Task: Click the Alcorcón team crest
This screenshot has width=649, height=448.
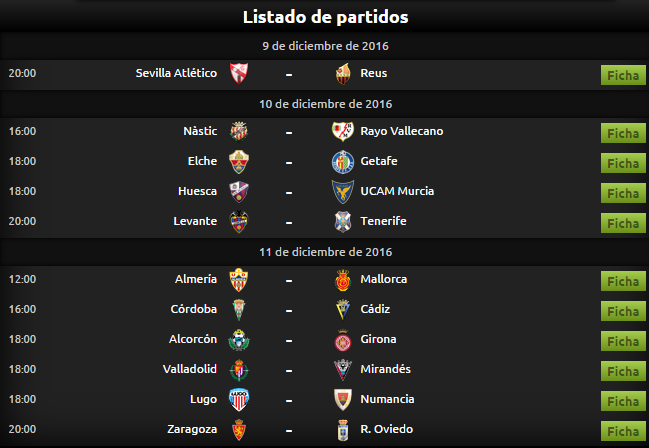Action: 239,340
